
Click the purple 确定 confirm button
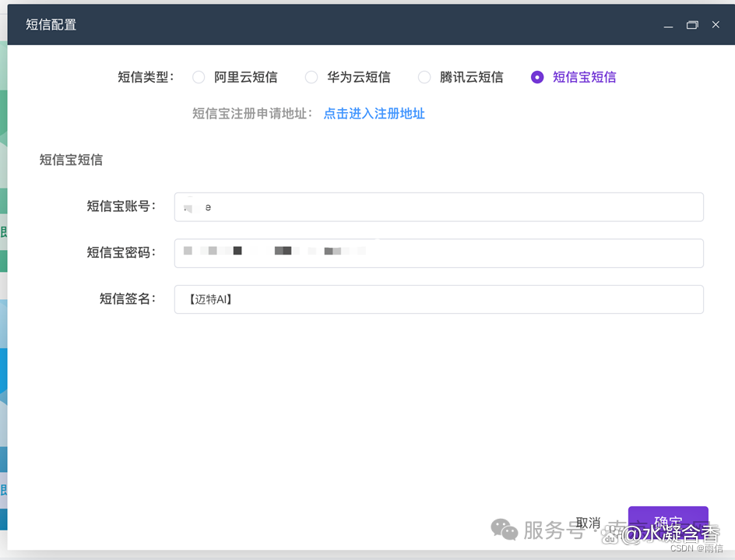668,523
